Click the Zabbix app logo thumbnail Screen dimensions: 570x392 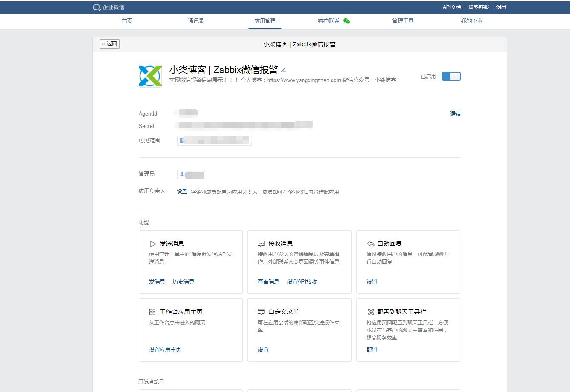[150, 76]
